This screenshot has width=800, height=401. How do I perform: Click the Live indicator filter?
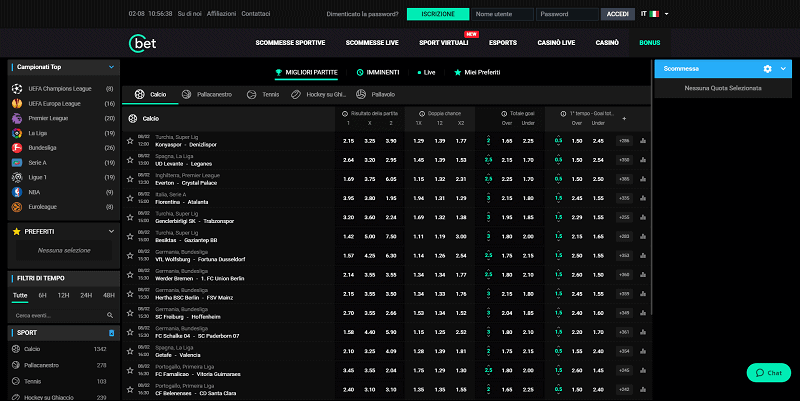pos(426,72)
